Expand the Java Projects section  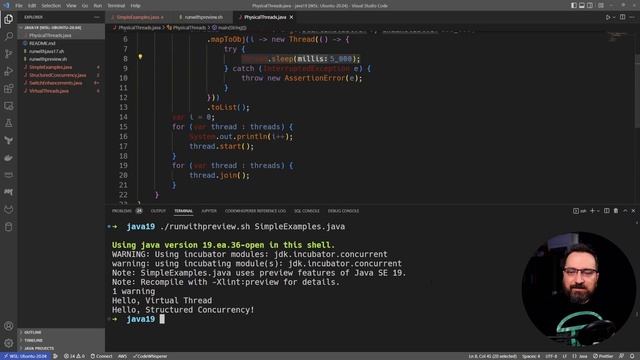[x=61, y=349]
